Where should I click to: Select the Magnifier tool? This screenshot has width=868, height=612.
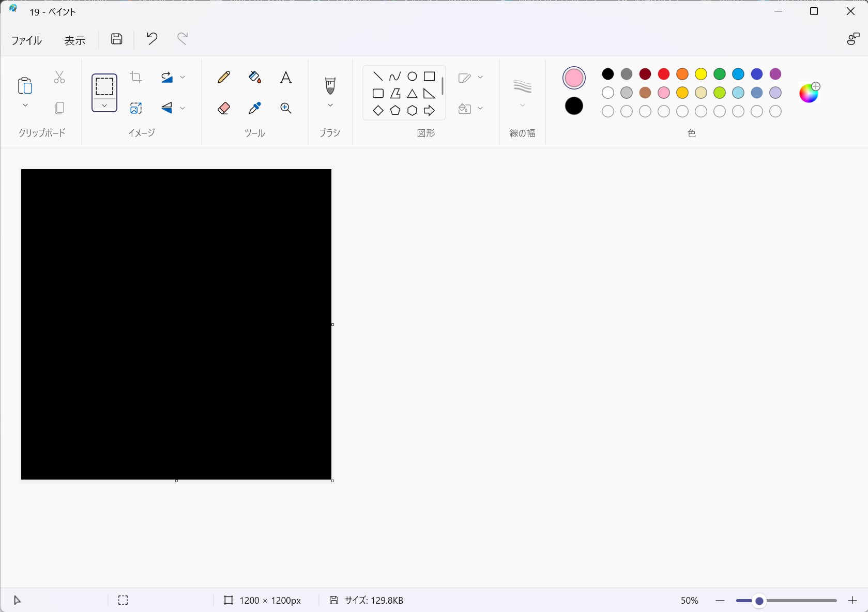point(285,108)
